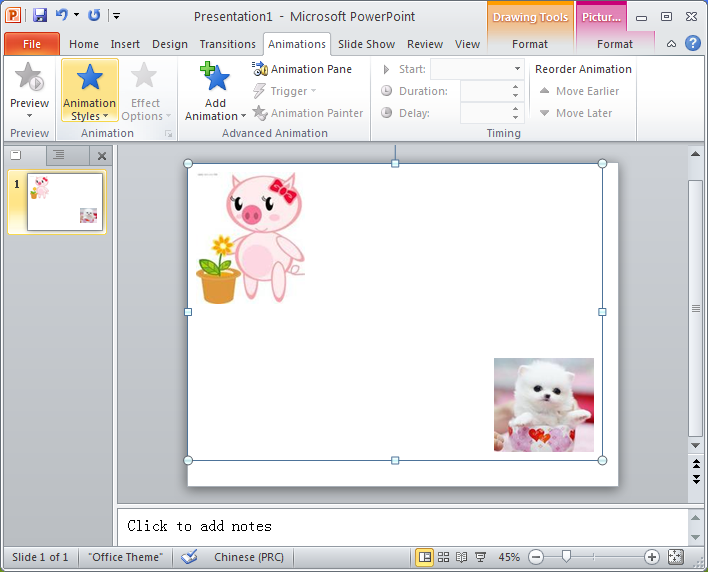Switch to the Slides thumbnail pane tab

tap(16, 155)
